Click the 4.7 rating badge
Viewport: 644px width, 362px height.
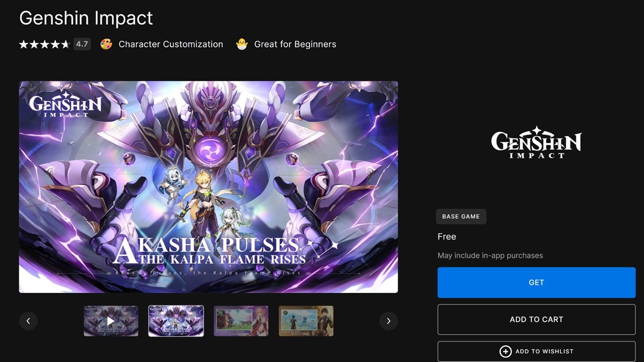click(x=82, y=45)
